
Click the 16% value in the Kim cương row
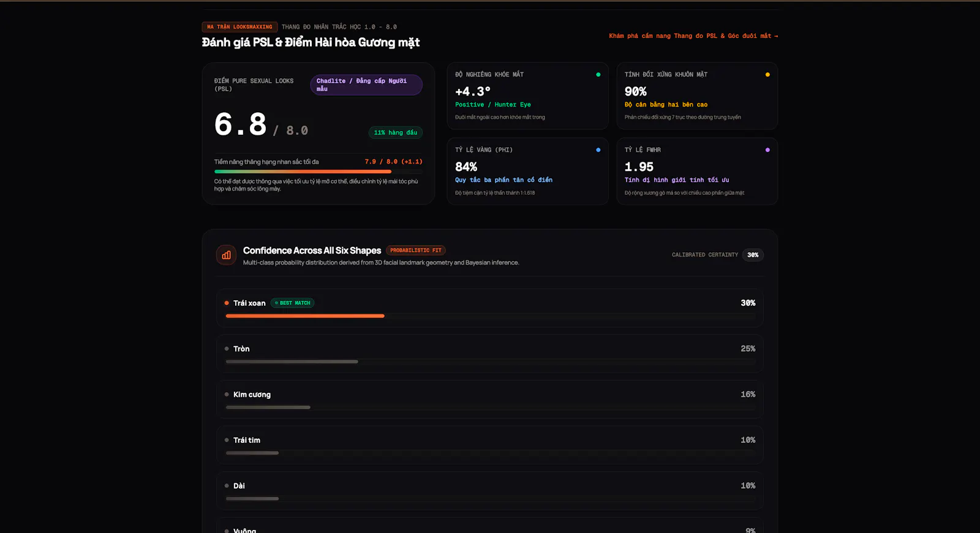pyautogui.click(x=748, y=395)
